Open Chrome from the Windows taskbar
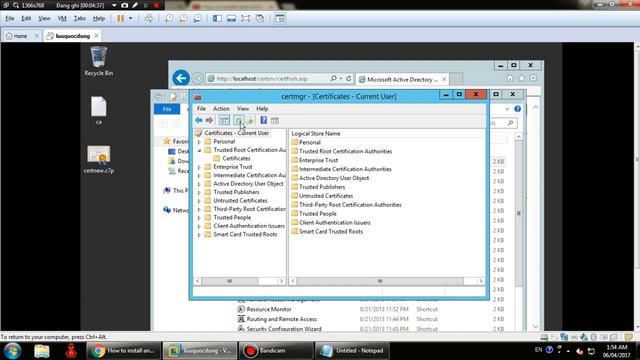 tap(123, 351)
